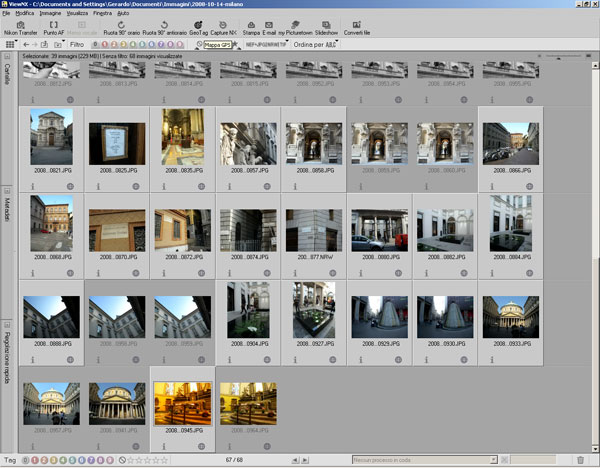Go to previous image arrow in status bar
600x468 pixels.
(295, 460)
